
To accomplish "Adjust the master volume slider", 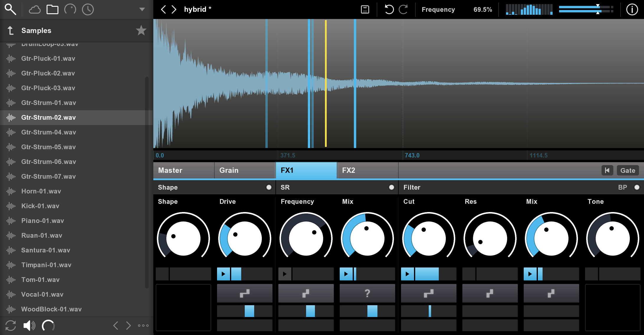I will tap(586, 9).
